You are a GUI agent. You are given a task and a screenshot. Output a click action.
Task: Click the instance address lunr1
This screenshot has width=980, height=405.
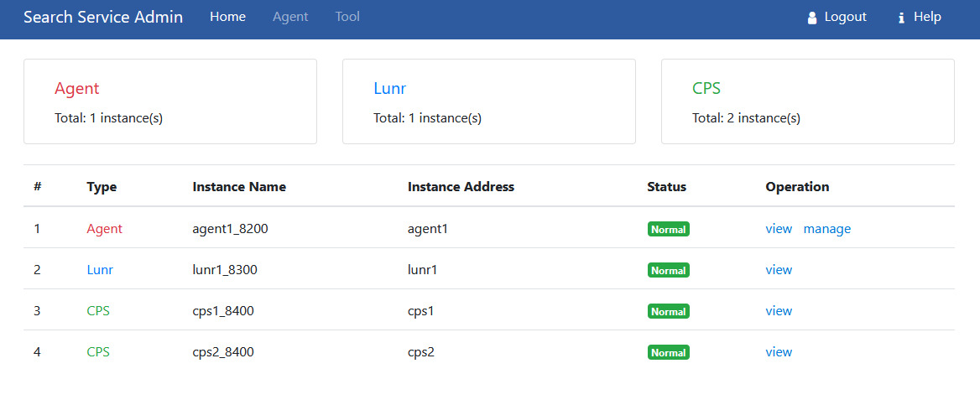coord(422,270)
